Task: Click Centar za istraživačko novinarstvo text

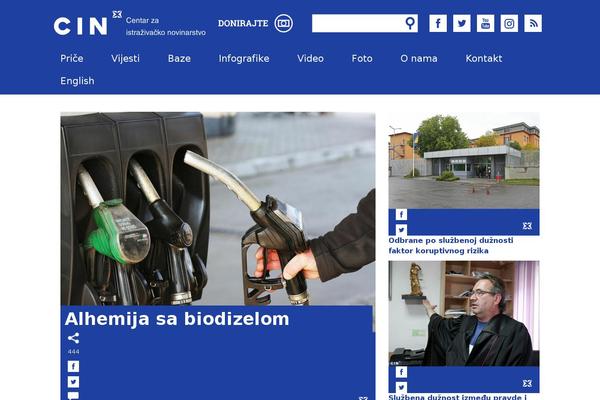Action: [166, 26]
